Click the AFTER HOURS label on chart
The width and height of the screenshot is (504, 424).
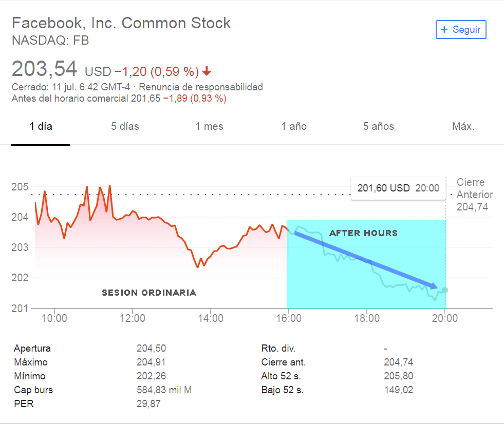[x=364, y=233]
